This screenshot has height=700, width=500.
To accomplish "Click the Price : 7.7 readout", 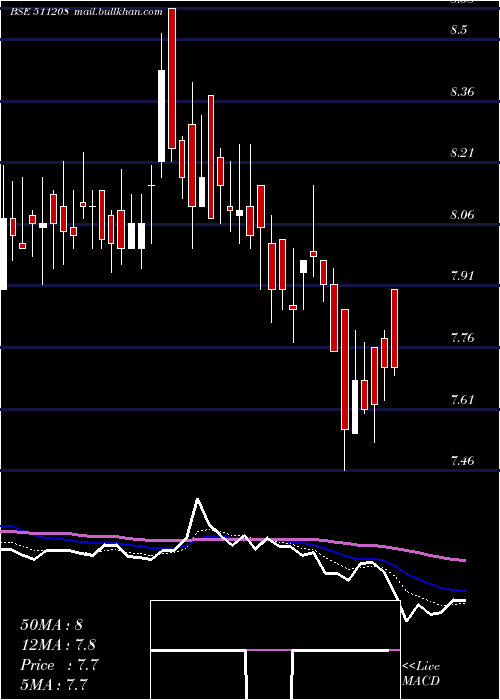I will 59,665.
